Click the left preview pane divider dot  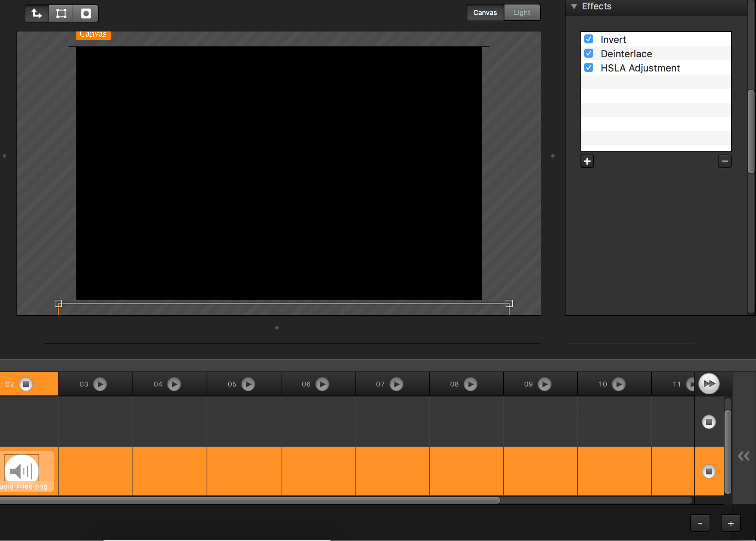pyautogui.click(x=4, y=156)
